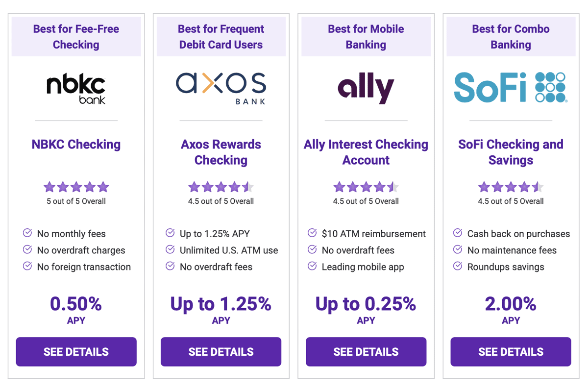
Task: Open details for Ally Interest Checking Account
Action: point(366,352)
